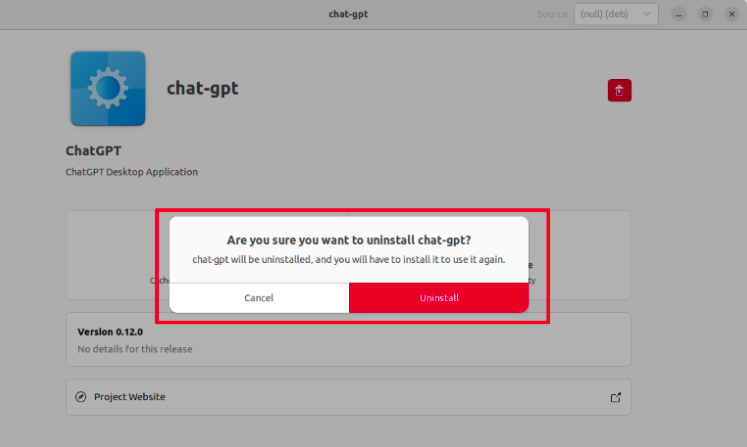Click the external link icon for Project Website
Image resolution: width=747 pixels, height=447 pixels.
click(x=616, y=397)
